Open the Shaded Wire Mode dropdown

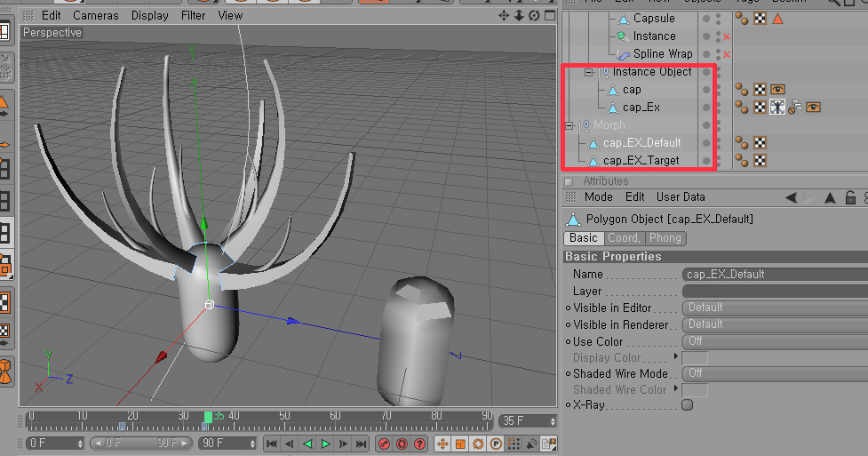(x=773, y=373)
